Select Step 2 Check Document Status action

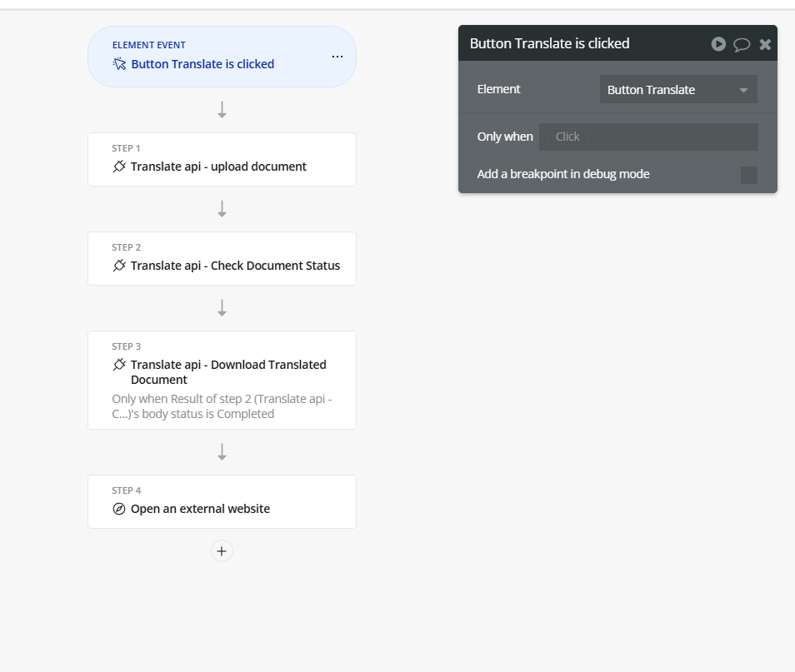pos(222,258)
